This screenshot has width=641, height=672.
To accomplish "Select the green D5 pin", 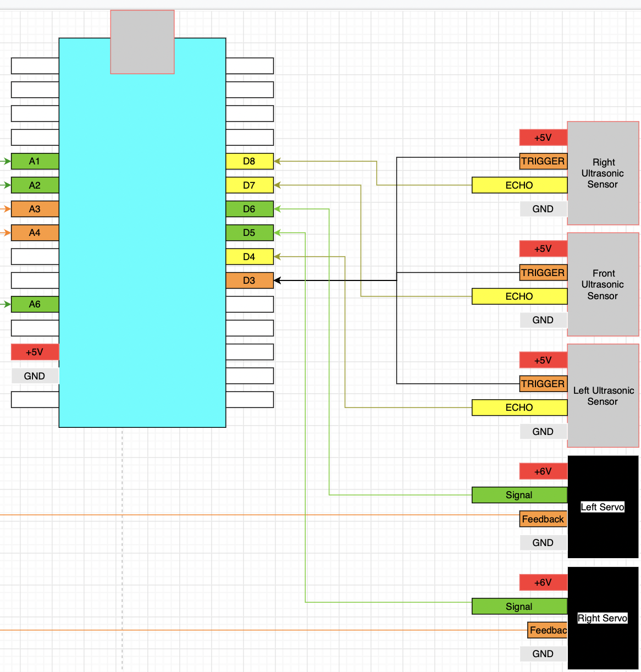I will [x=250, y=233].
